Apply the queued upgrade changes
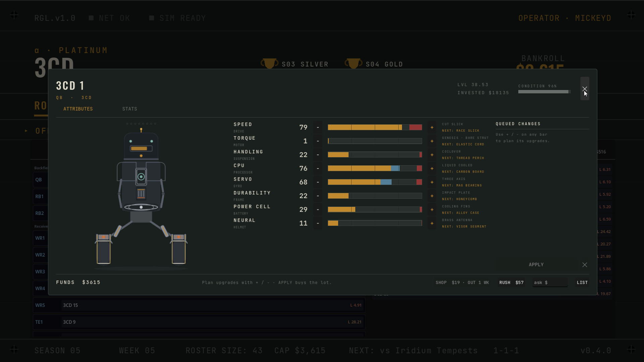 [x=536, y=265]
